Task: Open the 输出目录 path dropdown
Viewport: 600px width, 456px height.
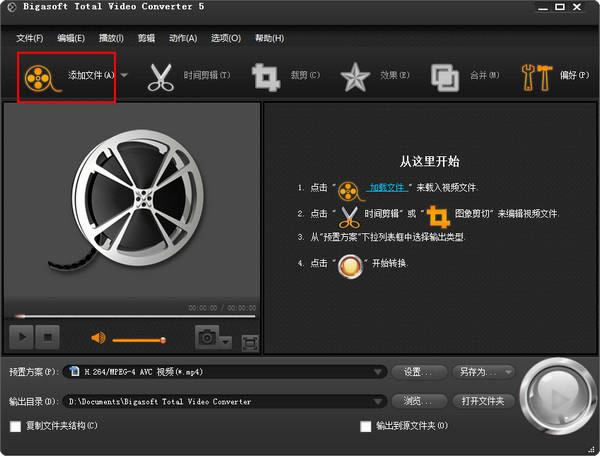Action: click(x=225, y=401)
